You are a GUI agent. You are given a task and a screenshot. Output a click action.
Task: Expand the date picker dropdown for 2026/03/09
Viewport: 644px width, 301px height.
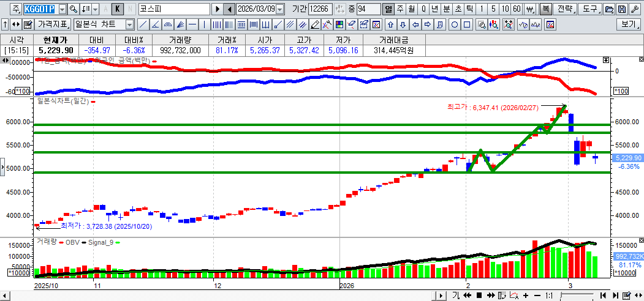pyautogui.click(x=280, y=9)
